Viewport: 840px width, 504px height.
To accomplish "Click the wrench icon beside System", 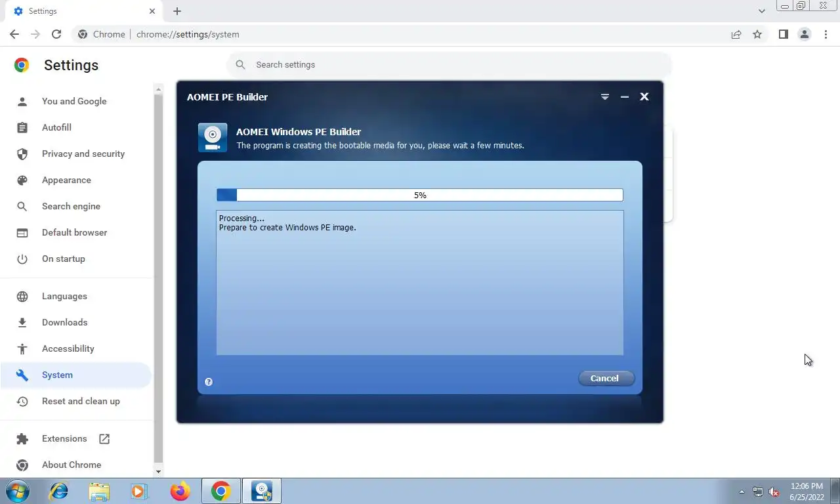I will 22,375.
